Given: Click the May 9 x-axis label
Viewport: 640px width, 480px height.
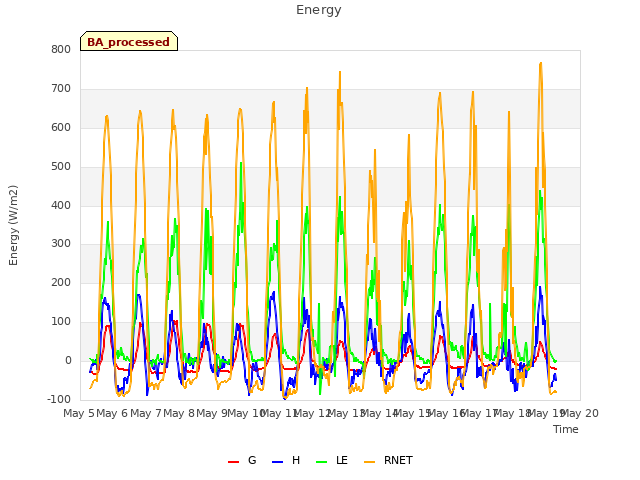Looking at the screenshot, I should click(211, 413).
